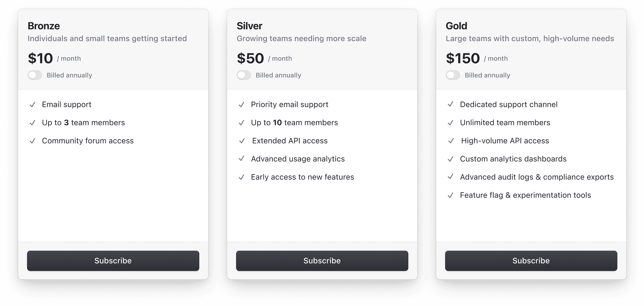Click the Up to 10 team members feature
Image resolution: width=644 pixels, height=306 pixels.
(x=295, y=123)
